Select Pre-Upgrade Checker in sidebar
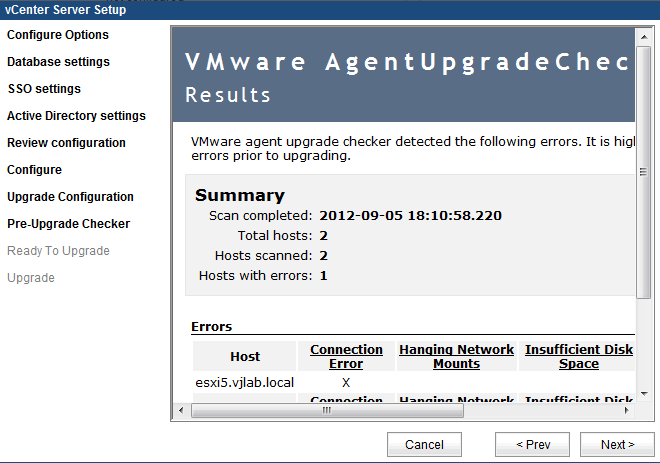 click(x=68, y=224)
